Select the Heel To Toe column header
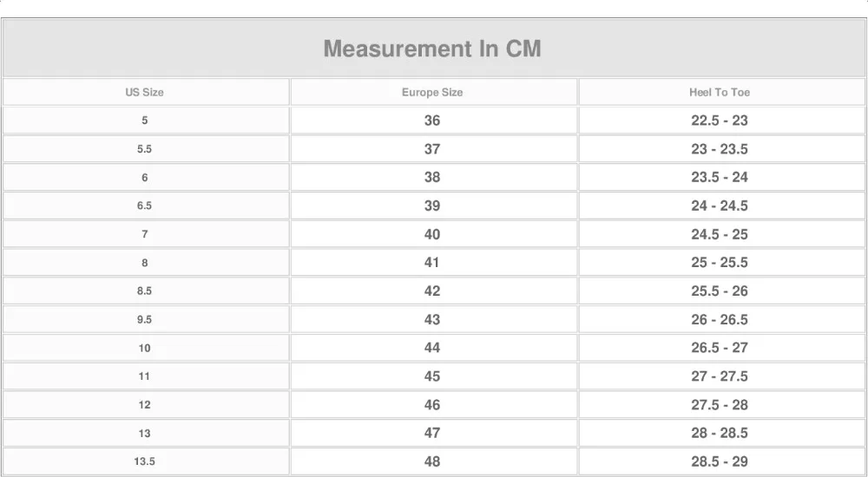 (721, 92)
